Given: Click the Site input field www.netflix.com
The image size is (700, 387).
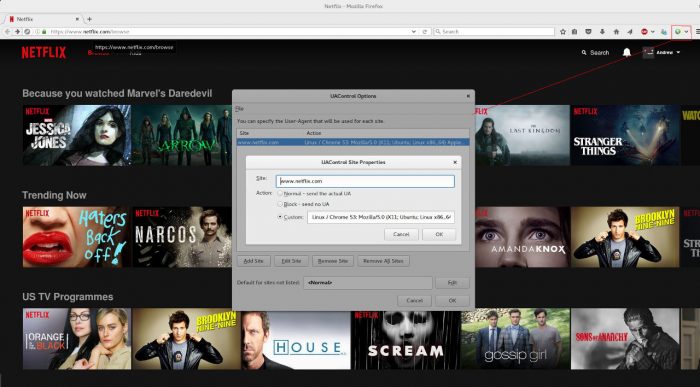Looking at the screenshot, I should click(x=365, y=181).
